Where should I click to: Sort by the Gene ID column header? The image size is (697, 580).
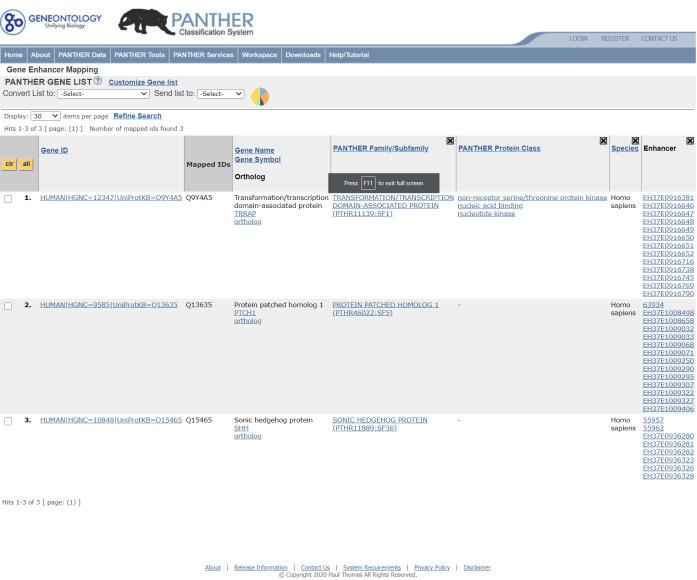[x=54, y=150]
